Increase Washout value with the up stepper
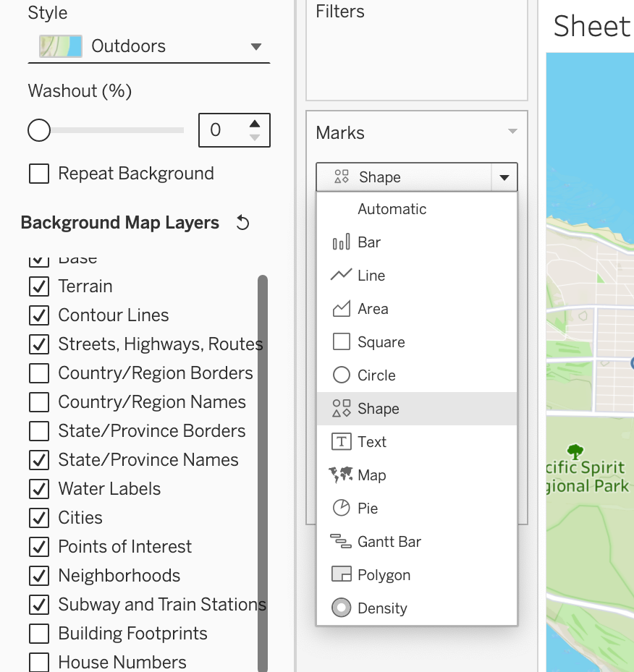 255,124
